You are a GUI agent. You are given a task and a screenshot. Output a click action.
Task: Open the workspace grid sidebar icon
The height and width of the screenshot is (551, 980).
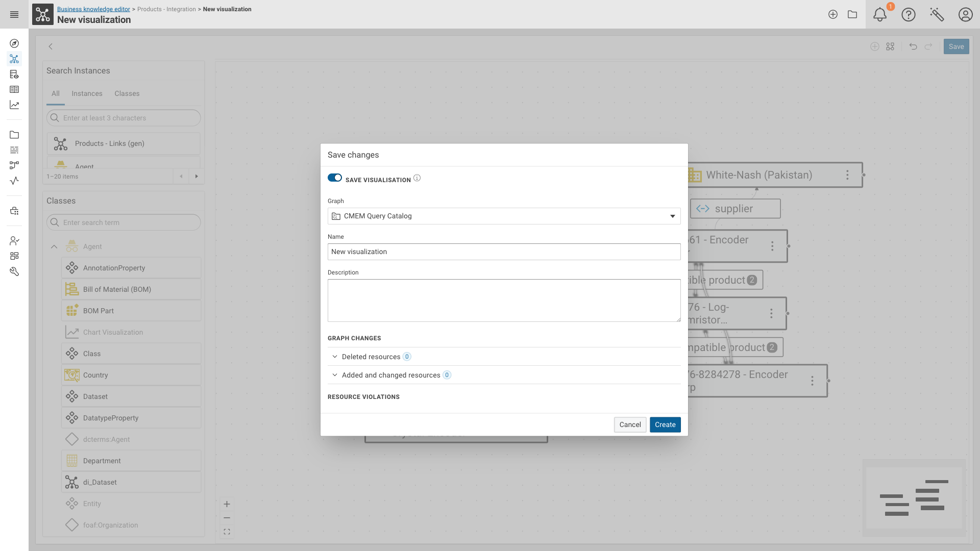[x=14, y=256]
